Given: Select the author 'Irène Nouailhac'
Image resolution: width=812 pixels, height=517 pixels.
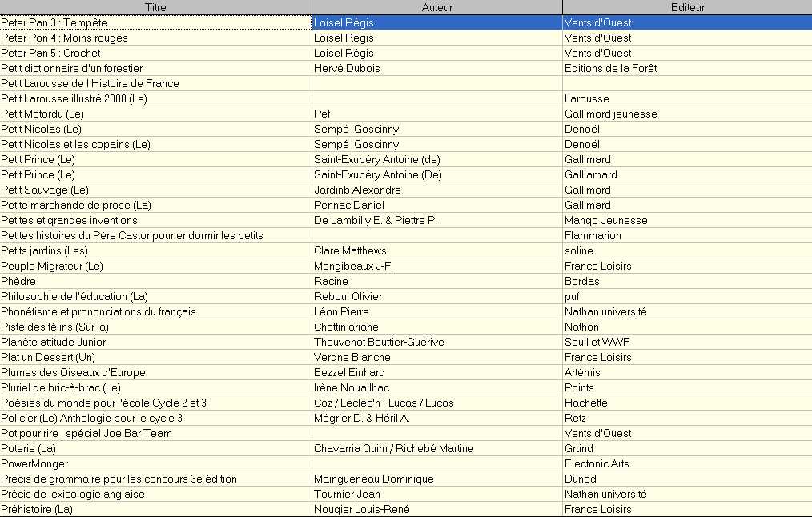Looking at the screenshot, I should point(352,387).
